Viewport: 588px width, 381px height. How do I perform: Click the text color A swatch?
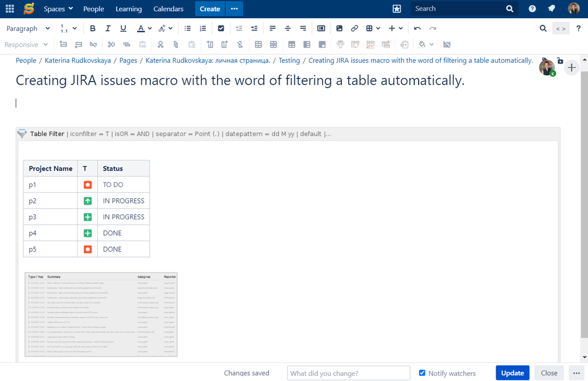coord(141,28)
